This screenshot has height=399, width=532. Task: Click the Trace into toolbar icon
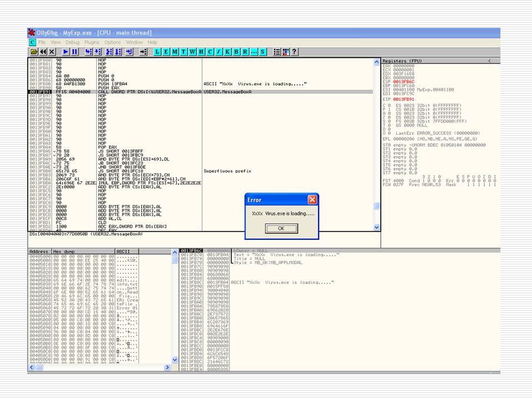(109, 52)
